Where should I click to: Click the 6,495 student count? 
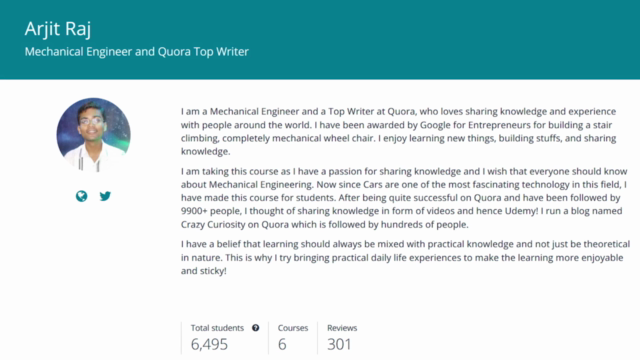pyautogui.click(x=209, y=344)
